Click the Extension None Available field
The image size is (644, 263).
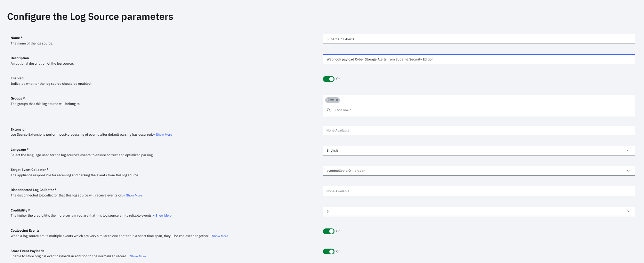(478, 131)
